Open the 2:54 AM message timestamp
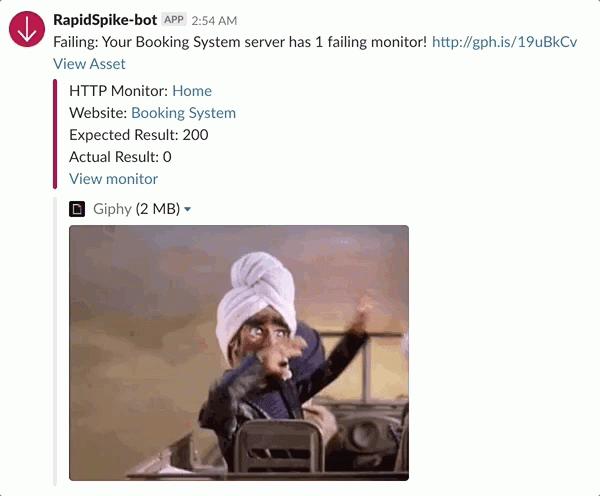The image size is (600, 496). [214, 21]
